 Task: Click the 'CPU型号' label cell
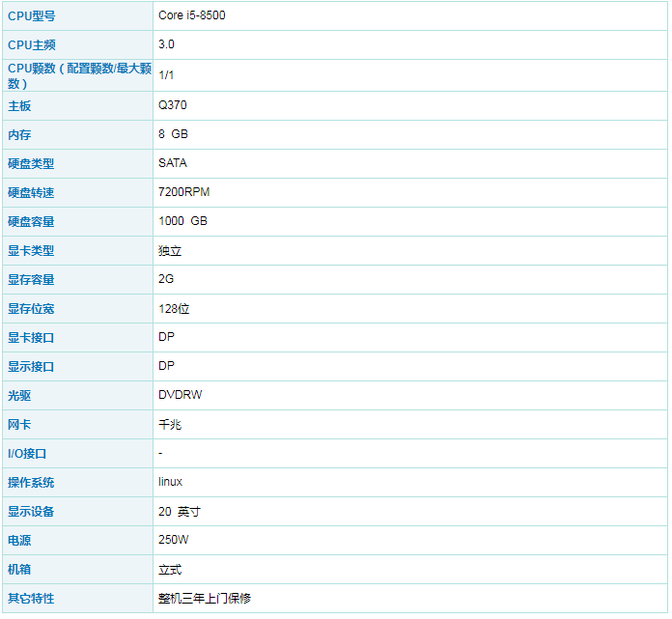click(x=77, y=15)
